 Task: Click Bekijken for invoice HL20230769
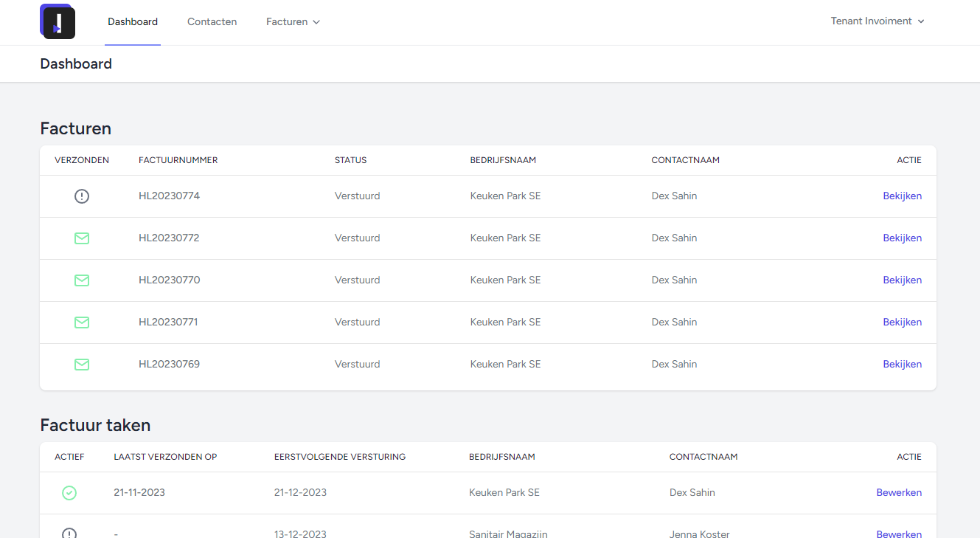coord(902,365)
